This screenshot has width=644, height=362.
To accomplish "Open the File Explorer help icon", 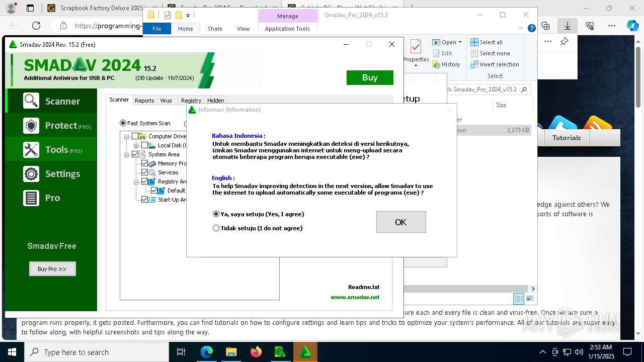I will [x=531, y=29].
